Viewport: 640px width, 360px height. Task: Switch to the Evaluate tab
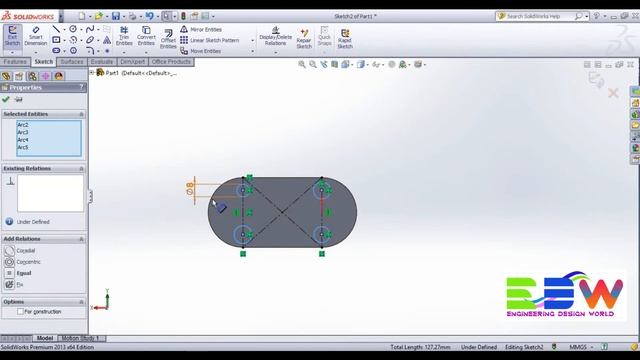(102, 62)
